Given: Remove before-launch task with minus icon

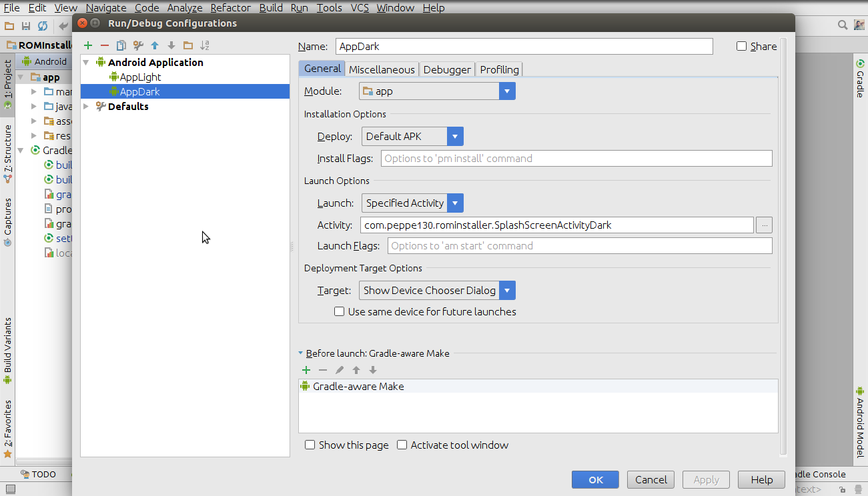Looking at the screenshot, I should [x=323, y=370].
